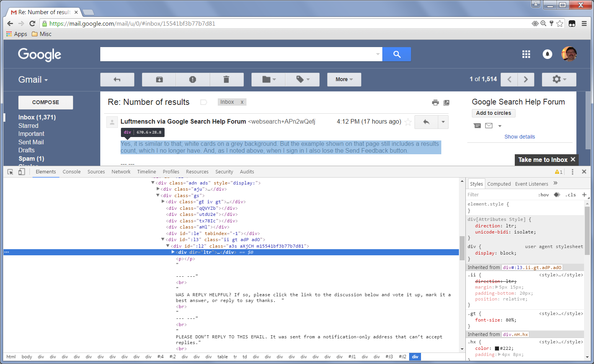The height and width of the screenshot is (364, 594).
Task: Click Take me to Inbox button
Action: point(543,160)
